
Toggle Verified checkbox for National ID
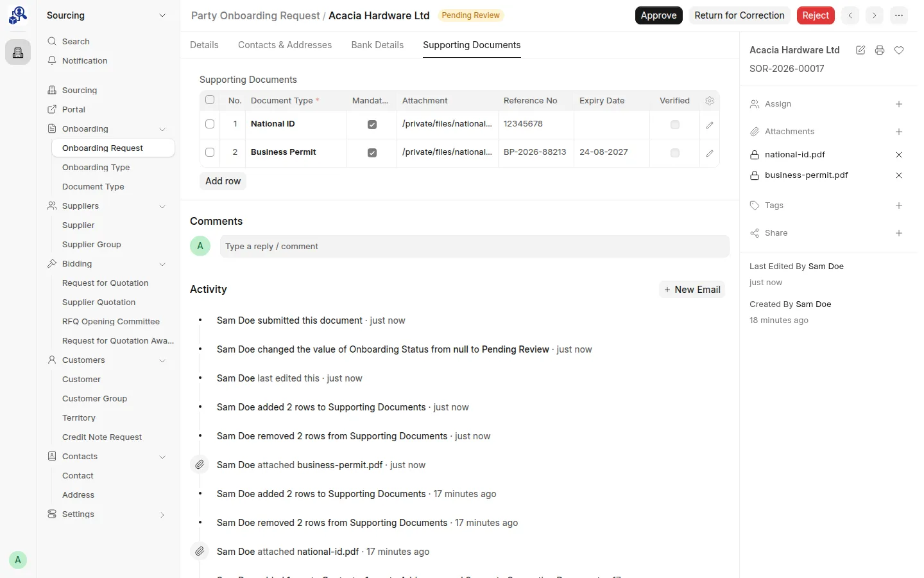point(675,125)
